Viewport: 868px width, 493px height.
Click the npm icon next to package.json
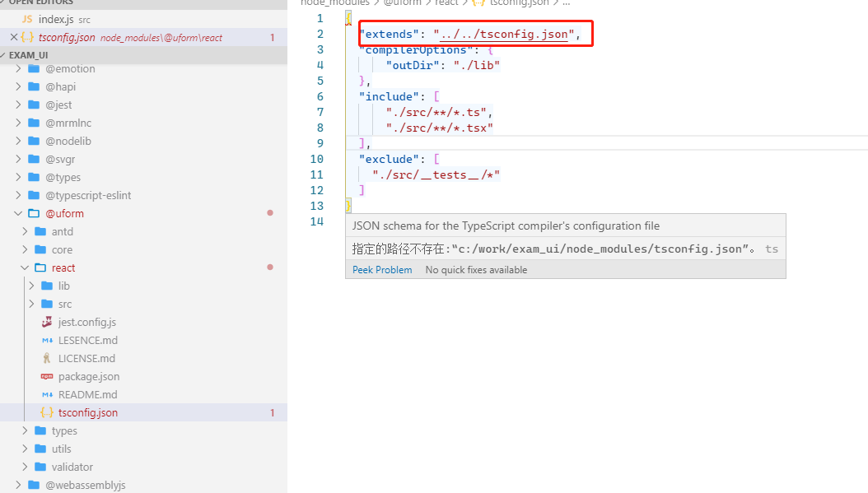48,376
